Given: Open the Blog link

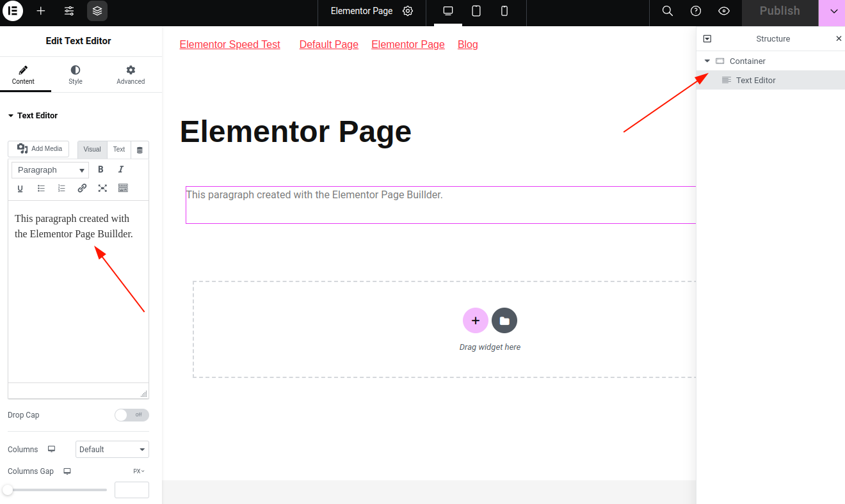Looking at the screenshot, I should tap(468, 45).
